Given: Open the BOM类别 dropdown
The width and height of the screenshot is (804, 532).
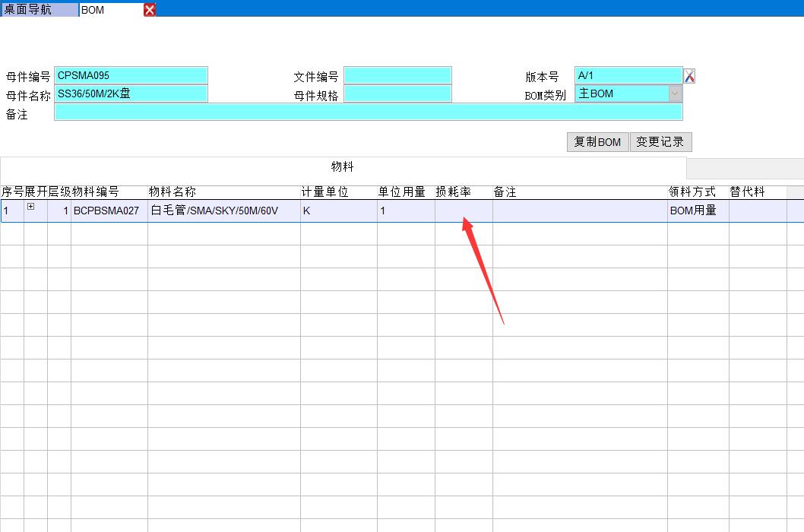Looking at the screenshot, I should click(x=675, y=93).
